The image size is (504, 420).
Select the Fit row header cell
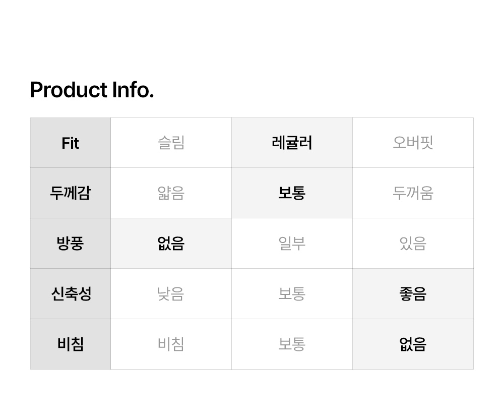point(71,143)
